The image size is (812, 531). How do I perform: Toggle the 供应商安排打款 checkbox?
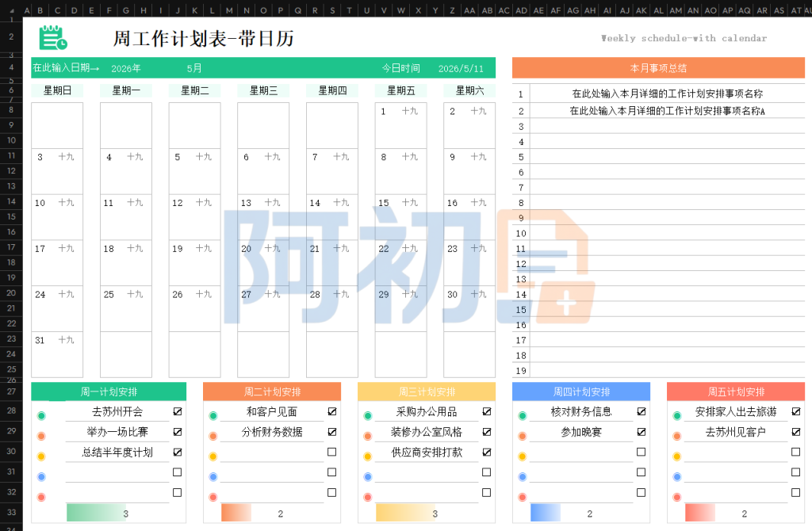tap(487, 452)
